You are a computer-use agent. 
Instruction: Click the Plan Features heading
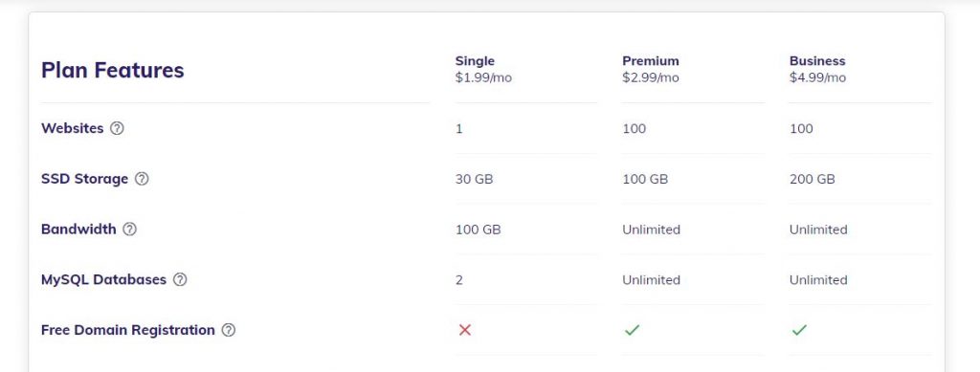113,71
